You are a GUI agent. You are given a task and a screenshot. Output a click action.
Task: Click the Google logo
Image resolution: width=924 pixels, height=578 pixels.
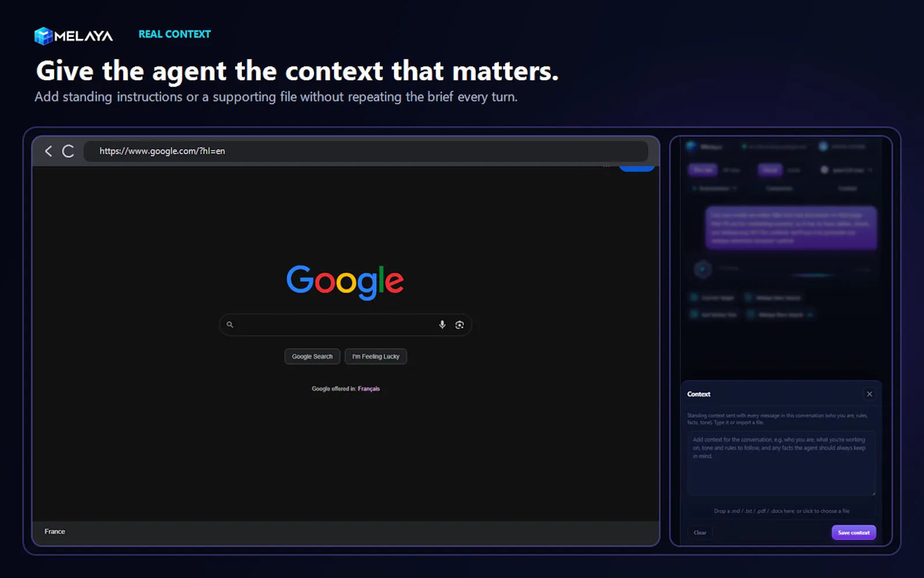345,282
